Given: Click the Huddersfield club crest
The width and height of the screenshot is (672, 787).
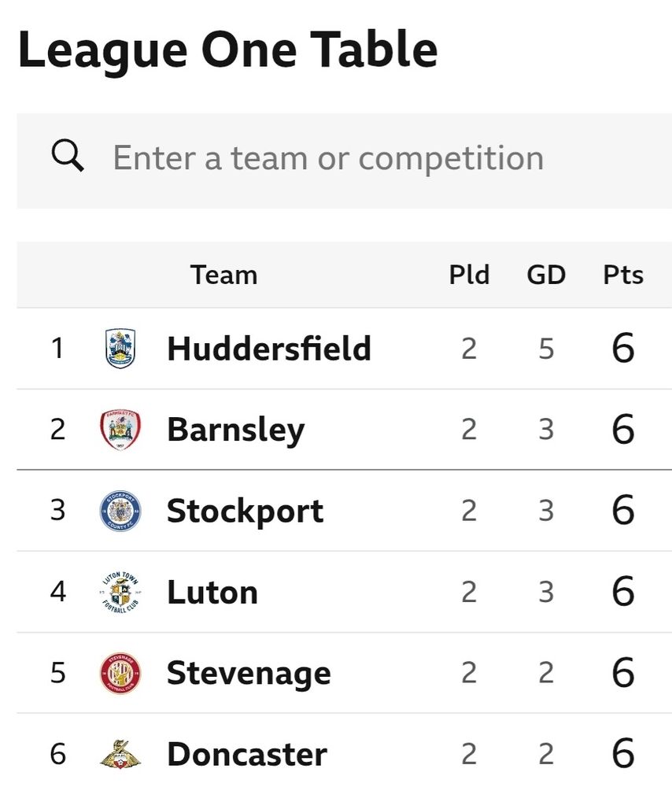Looking at the screenshot, I should click(120, 349).
